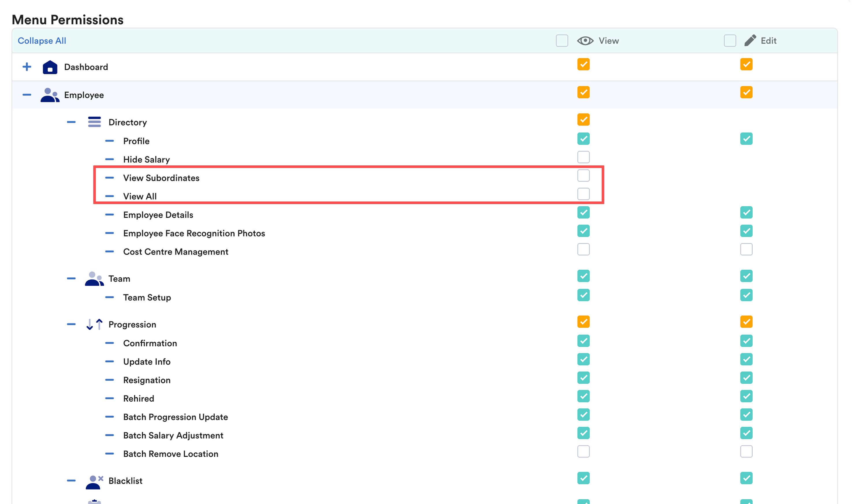Click the eye icon in View header
This screenshot has width=854, height=504.
point(585,41)
